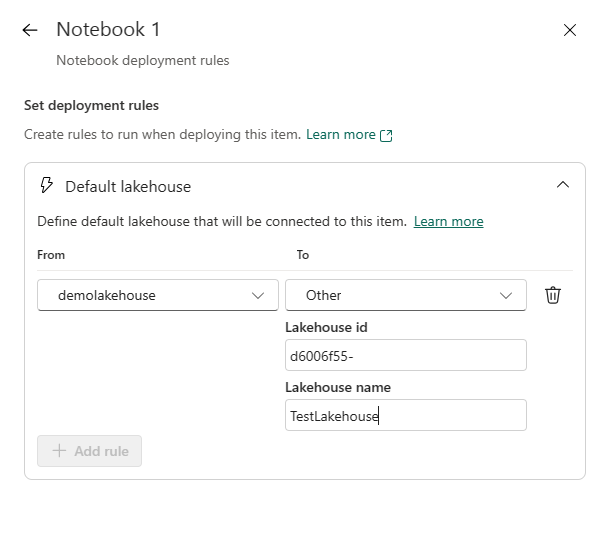The width and height of the screenshot is (599, 545).
Task: Click the Default lakehouse section title
Action: point(128,187)
